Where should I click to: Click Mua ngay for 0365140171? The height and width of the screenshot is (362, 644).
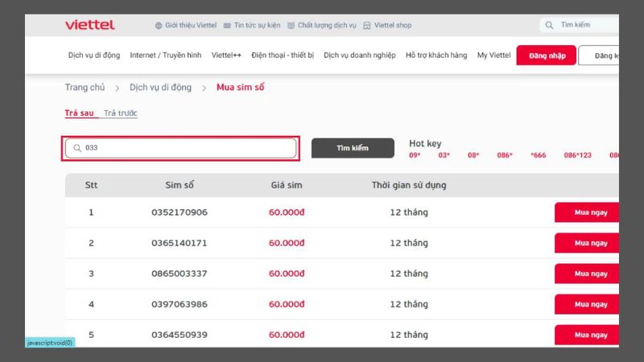[x=587, y=243]
